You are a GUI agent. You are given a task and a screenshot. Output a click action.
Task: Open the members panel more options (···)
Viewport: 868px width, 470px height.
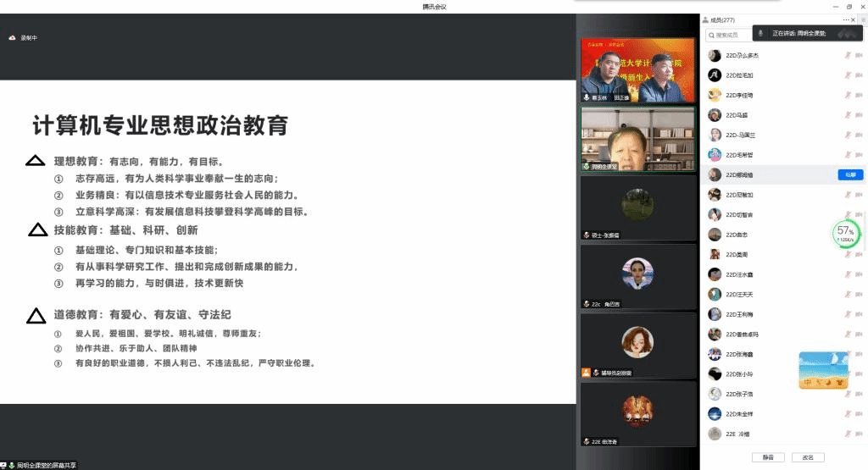pos(846,19)
